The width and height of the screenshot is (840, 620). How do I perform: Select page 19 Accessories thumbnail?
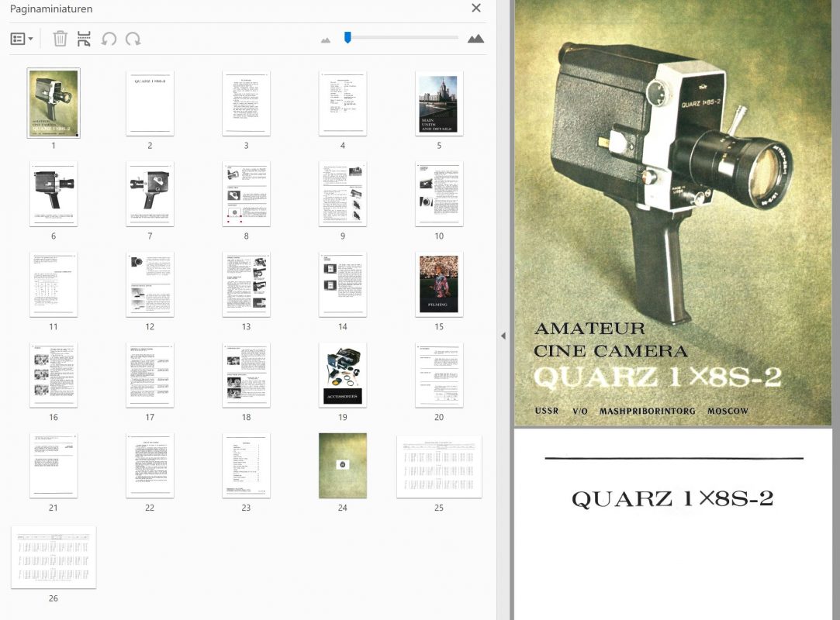(342, 375)
